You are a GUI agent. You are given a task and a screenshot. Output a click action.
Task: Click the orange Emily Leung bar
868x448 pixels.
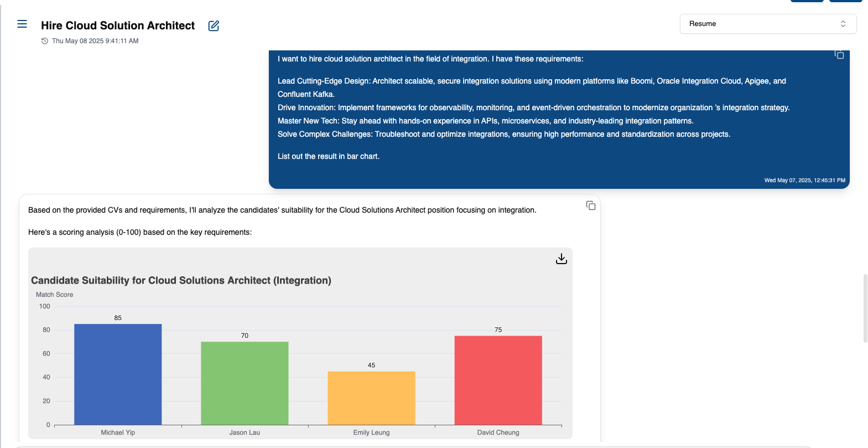(x=371, y=398)
